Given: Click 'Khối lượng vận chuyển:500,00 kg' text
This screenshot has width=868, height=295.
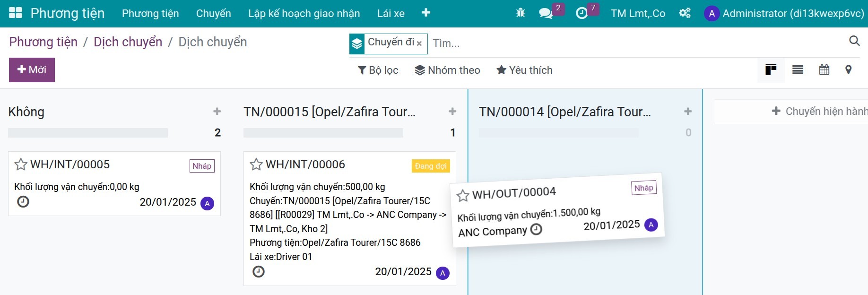Looking at the screenshot, I should [x=317, y=187].
